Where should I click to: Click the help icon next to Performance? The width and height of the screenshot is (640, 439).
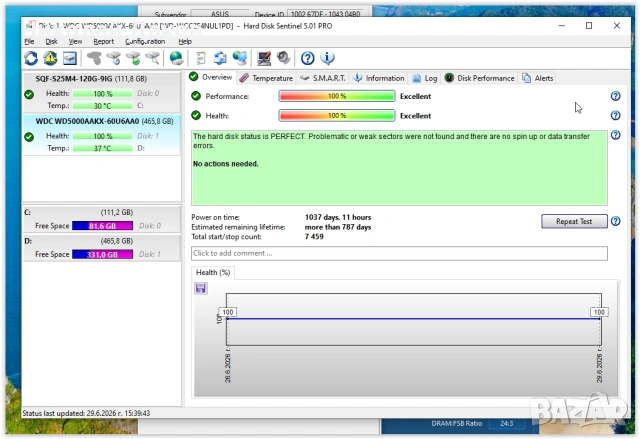pyautogui.click(x=616, y=96)
